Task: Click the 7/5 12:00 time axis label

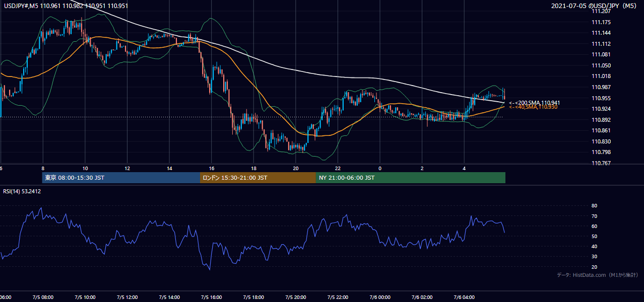Action: (127, 297)
